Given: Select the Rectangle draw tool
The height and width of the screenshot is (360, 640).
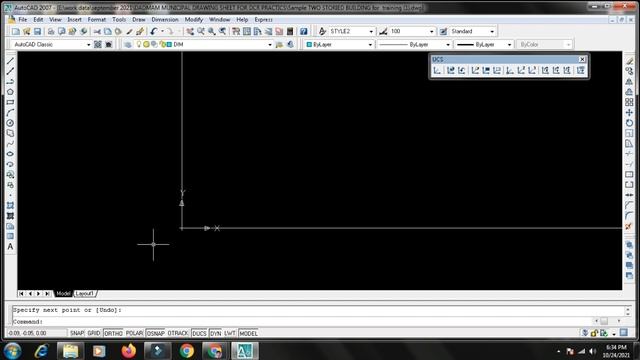Looking at the screenshot, I should pyautogui.click(x=10, y=102).
